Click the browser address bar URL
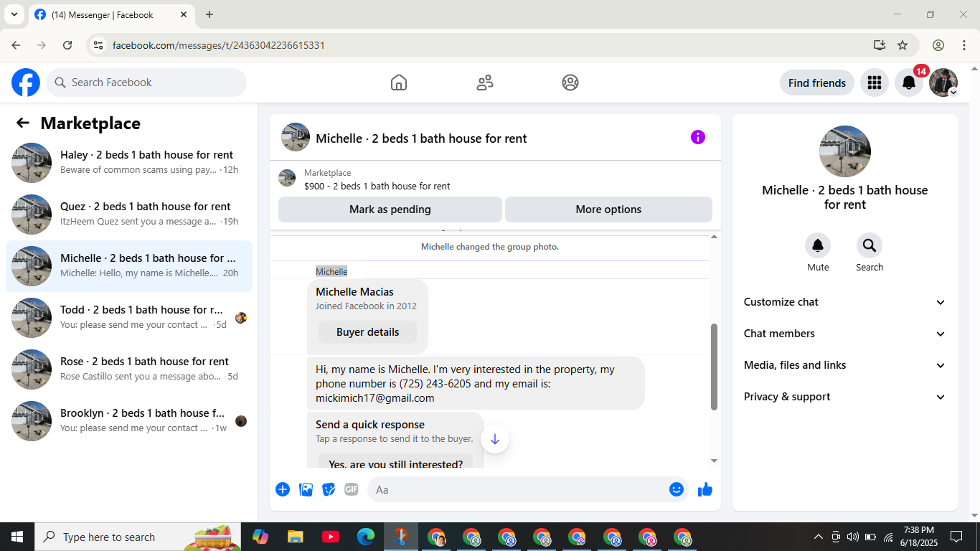Image resolution: width=980 pixels, height=551 pixels. pyautogui.click(x=219, y=45)
